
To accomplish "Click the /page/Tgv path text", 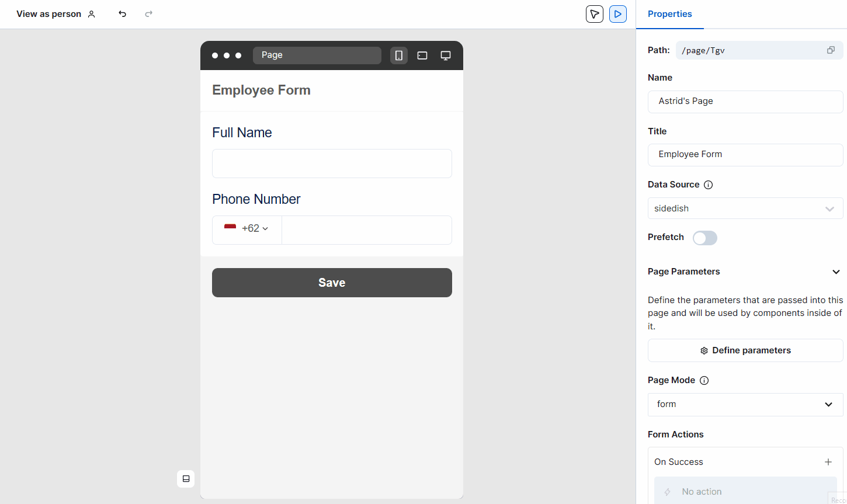I will [703, 51].
